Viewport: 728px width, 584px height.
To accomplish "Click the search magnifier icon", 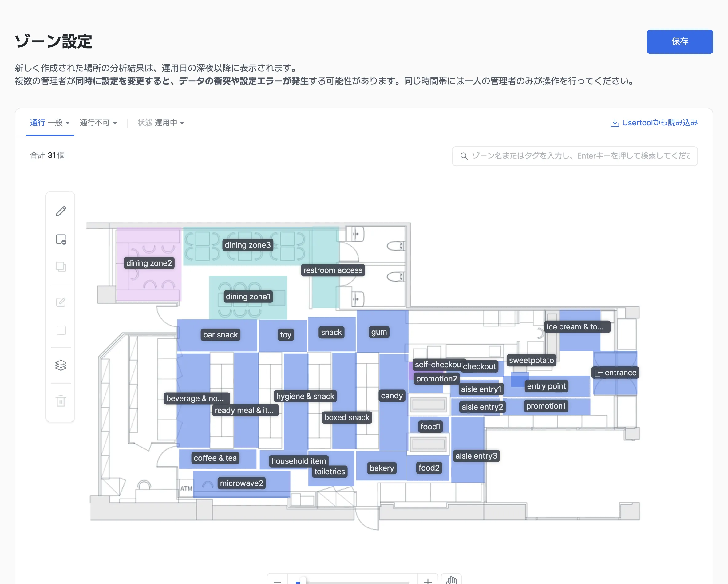I will 464,156.
